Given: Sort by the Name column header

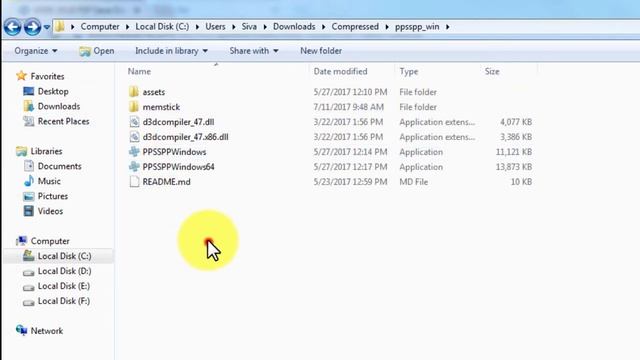Looking at the screenshot, I should (139, 71).
